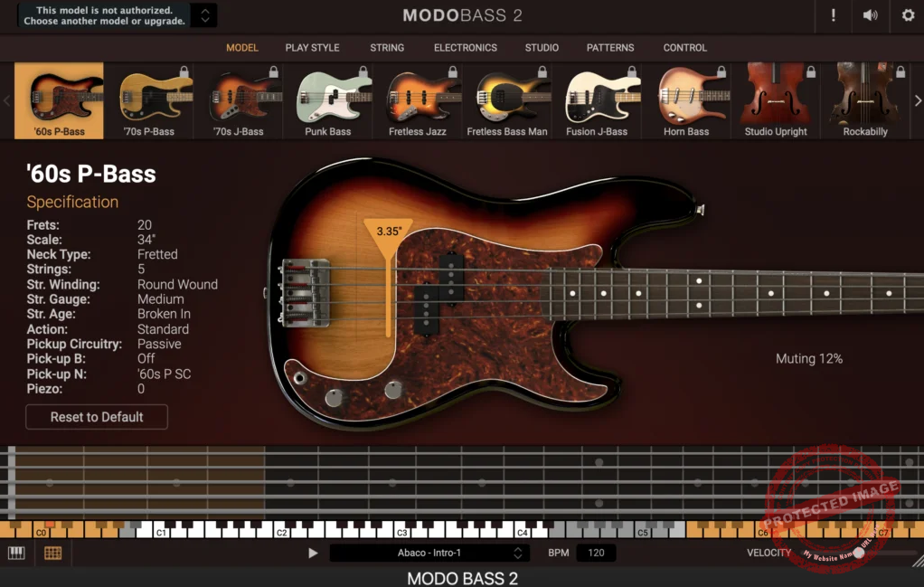Click the C0 key on keyboard strip
Viewport: 924px width, 587px height.
pos(41,532)
